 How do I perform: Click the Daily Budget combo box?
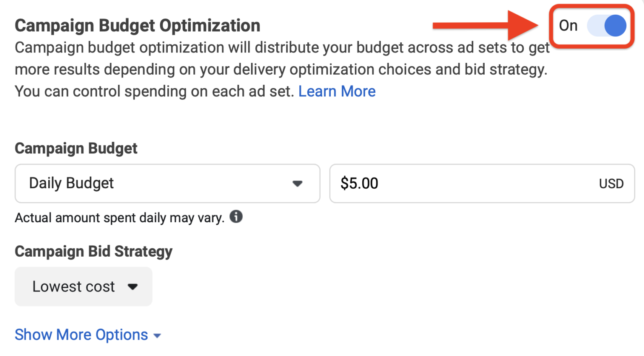coord(167,183)
